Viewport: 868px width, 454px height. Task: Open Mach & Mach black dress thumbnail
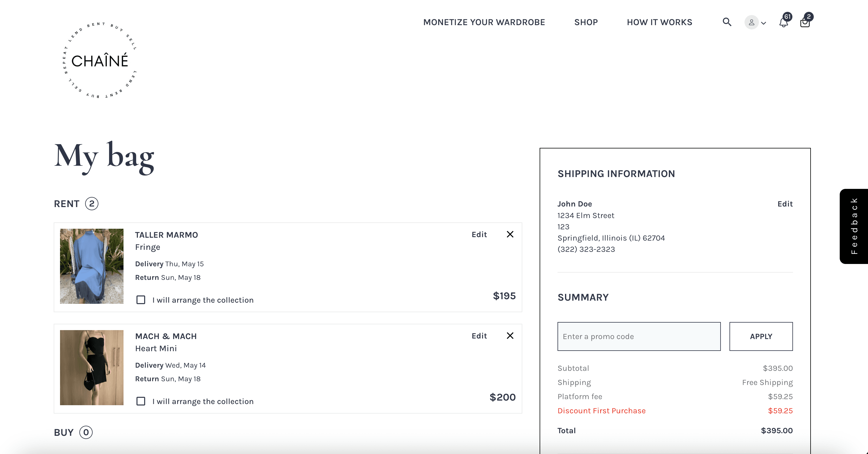tap(92, 368)
